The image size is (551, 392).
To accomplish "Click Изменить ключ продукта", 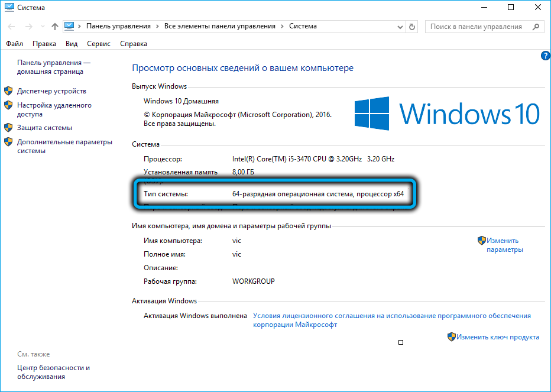I will pos(498,337).
